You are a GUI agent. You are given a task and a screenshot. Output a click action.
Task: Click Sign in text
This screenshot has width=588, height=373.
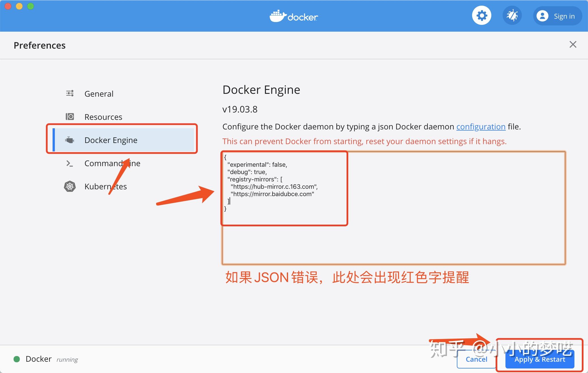pos(564,16)
